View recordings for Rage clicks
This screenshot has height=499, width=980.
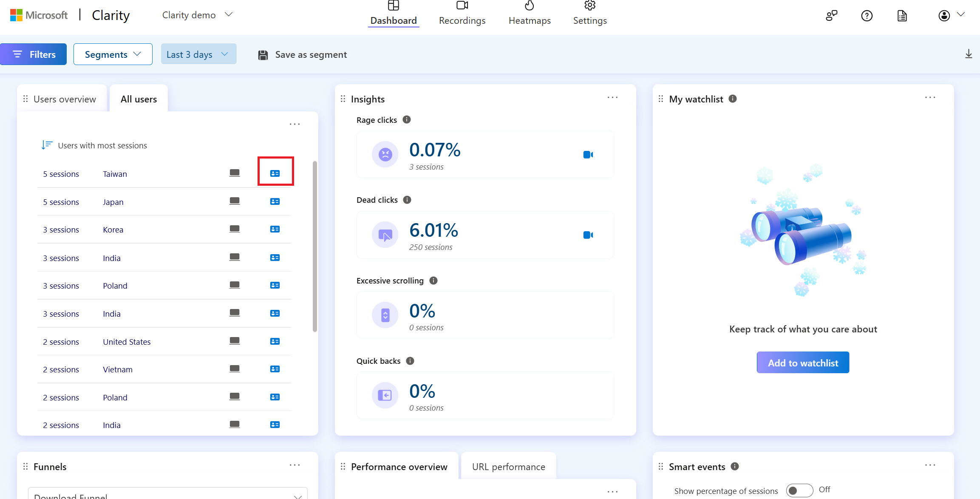point(588,155)
